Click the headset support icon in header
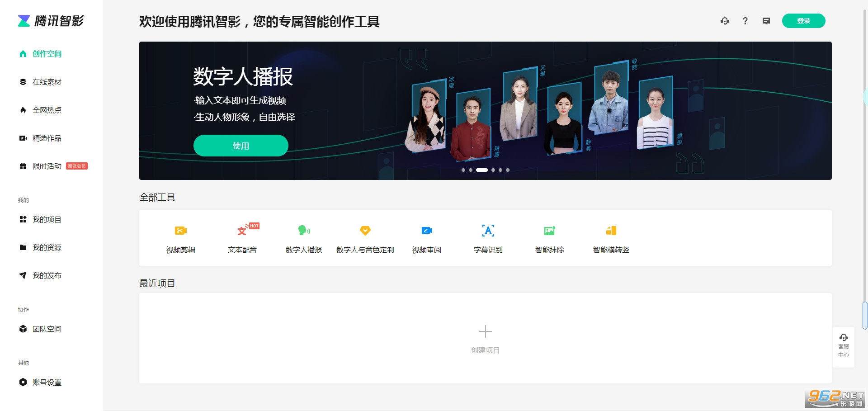Screen dimensions: 868x411 pyautogui.click(x=725, y=21)
